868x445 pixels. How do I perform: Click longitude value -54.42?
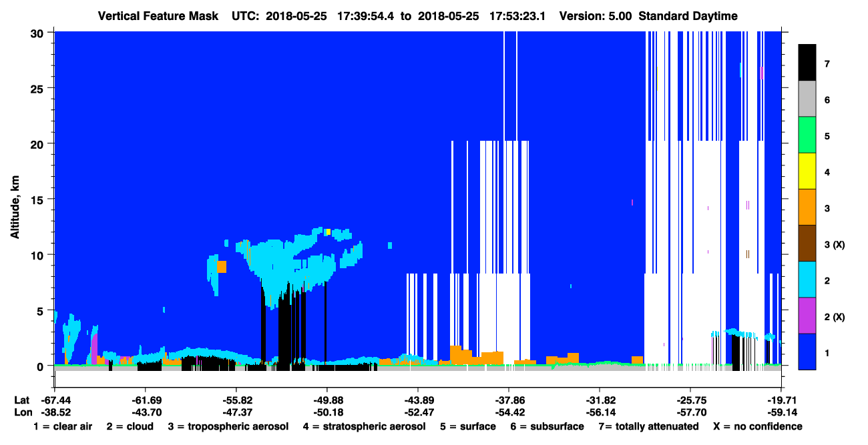(508, 412)
